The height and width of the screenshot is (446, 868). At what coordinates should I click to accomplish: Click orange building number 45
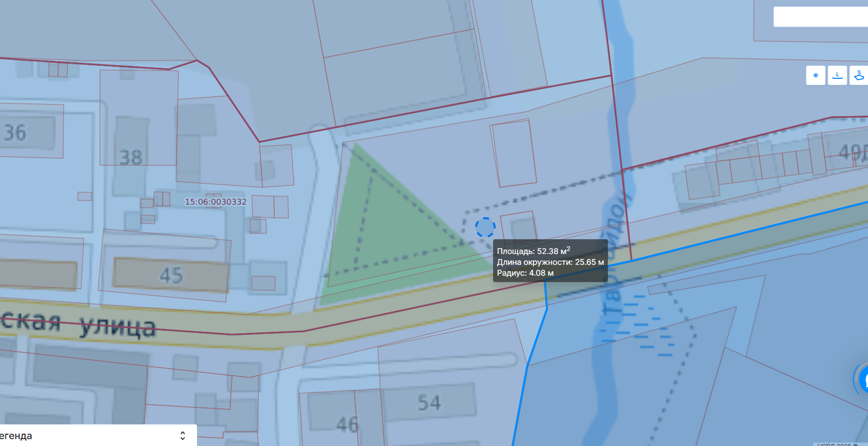[171, 275]
